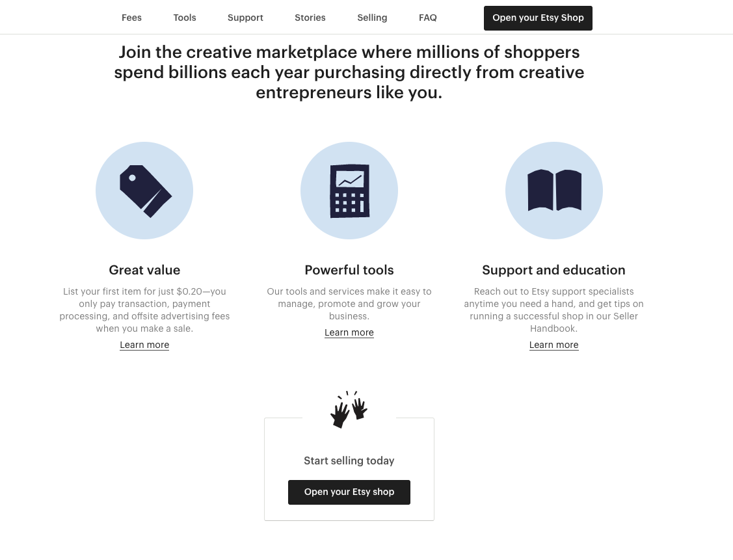Click the clapping hands icon
The width and height of the screenshot is (733, 560).
[349, 410]
